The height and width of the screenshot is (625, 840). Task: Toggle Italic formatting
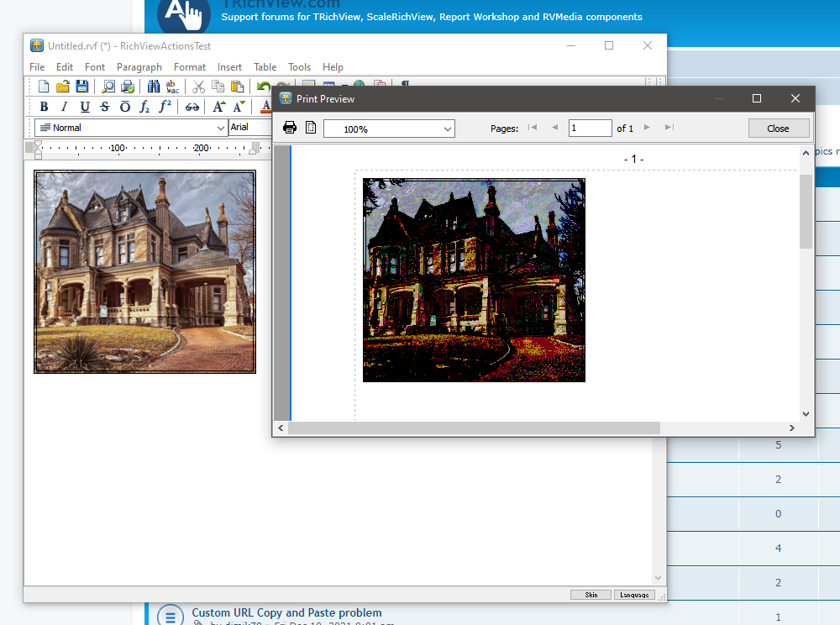click(64, 107)
